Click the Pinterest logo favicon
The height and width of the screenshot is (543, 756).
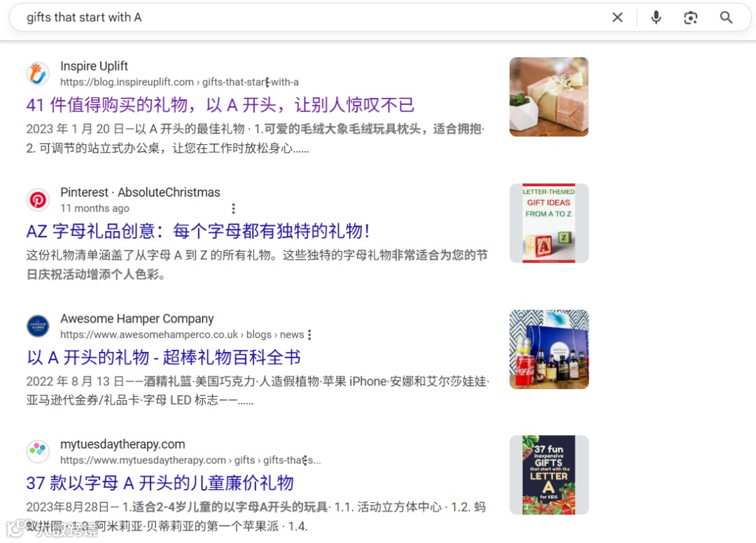[x=38, y=200]
